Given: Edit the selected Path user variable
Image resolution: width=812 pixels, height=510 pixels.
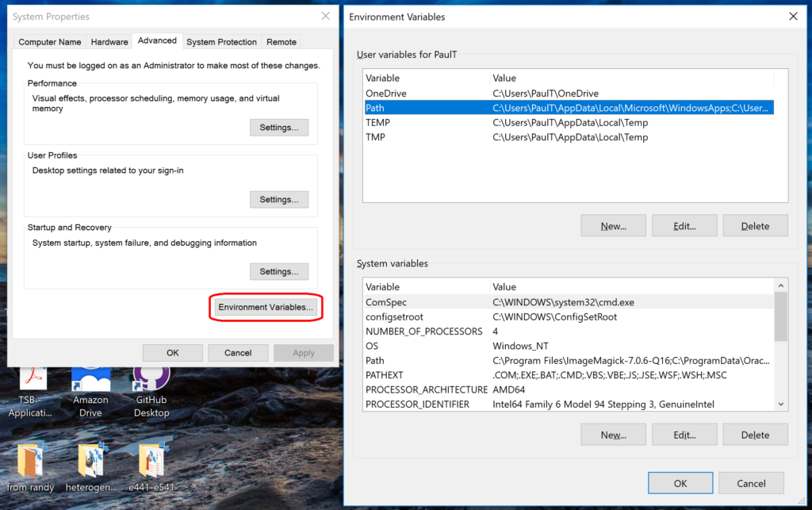Looking at the screenshot, I should pos(684,225).
